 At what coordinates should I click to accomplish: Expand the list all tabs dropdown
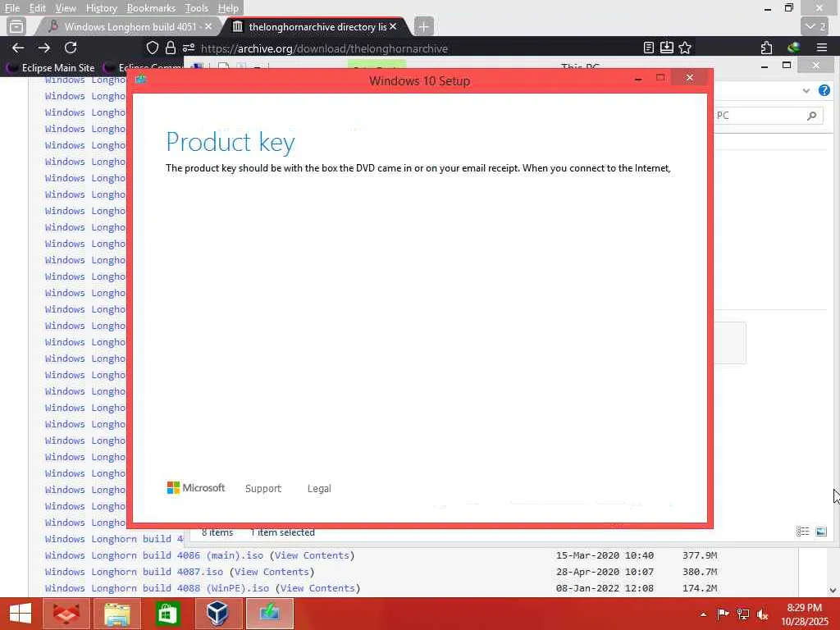point(815,26)
